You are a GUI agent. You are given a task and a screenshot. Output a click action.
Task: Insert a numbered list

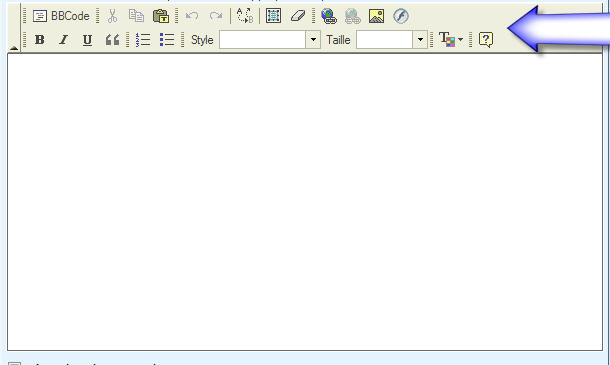[x=143, y=40]
